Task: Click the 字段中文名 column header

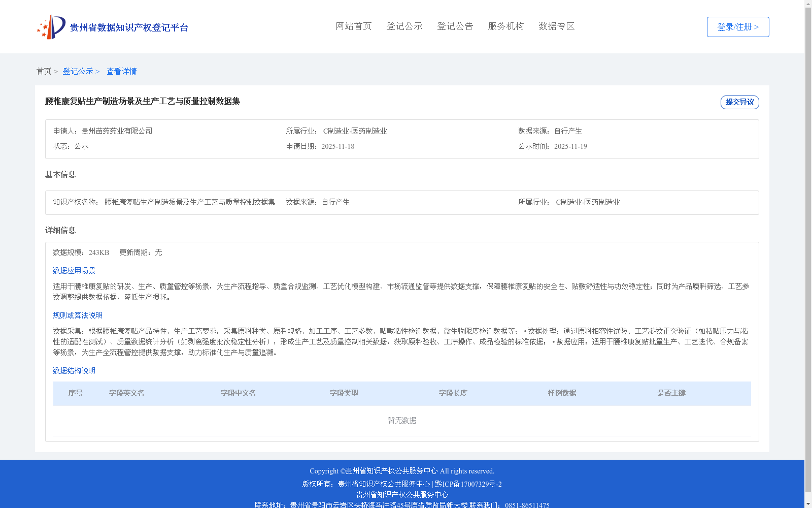Action: click(x=239, y=393)
